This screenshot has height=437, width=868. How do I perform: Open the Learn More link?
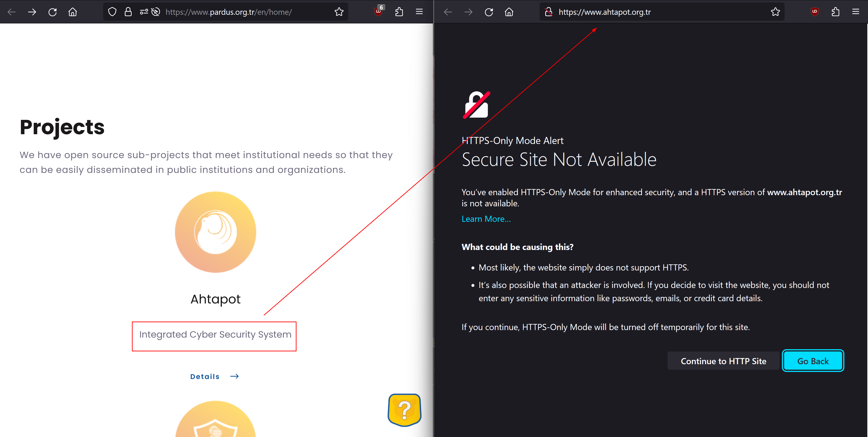click(x=486, y=219)
